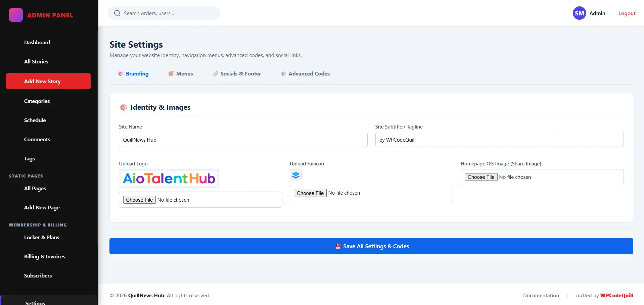644x305 pixels.
Task: Open the Socials & Footer tab
Action: coord(237,74)
